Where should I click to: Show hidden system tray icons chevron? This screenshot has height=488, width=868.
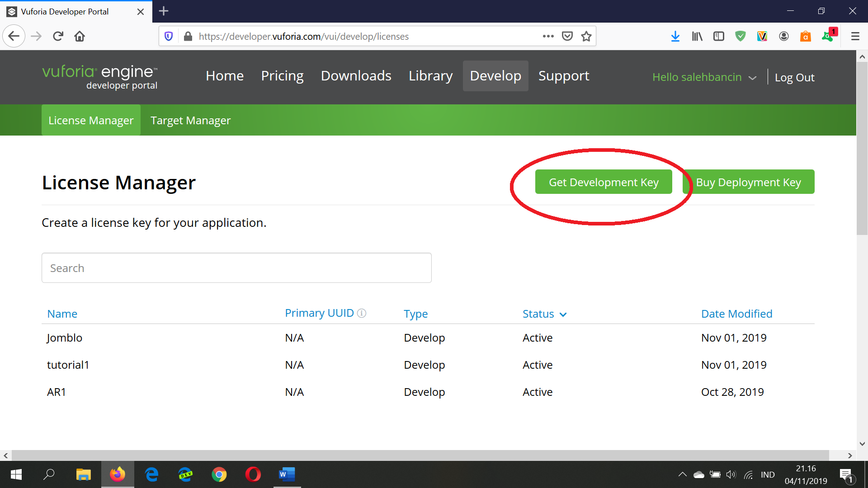(683, 474)
